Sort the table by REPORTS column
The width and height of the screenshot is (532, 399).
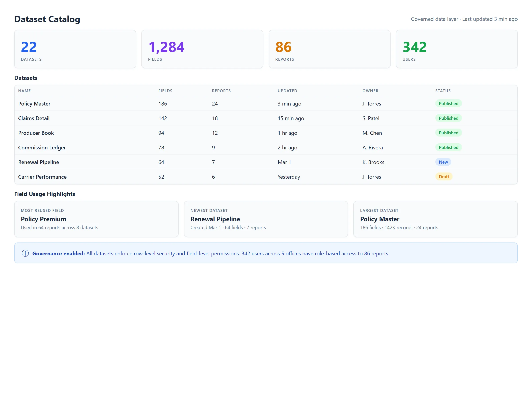pos(221,91)
